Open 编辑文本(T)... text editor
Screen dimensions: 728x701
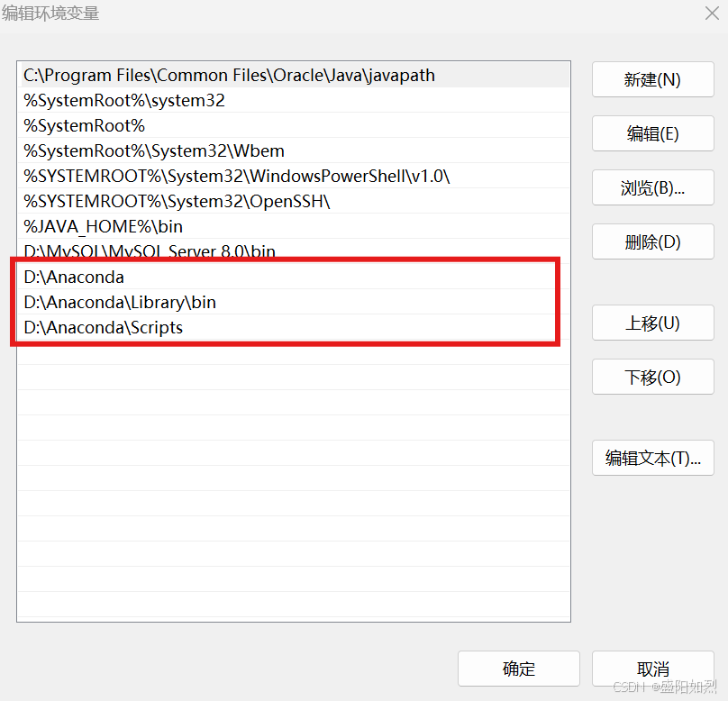click(653, 459)
